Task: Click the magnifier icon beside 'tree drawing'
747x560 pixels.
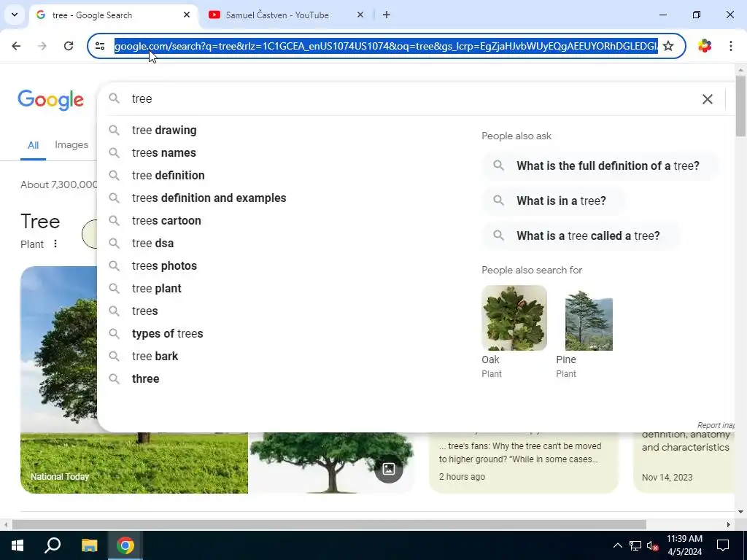Action: coord(114,130)
